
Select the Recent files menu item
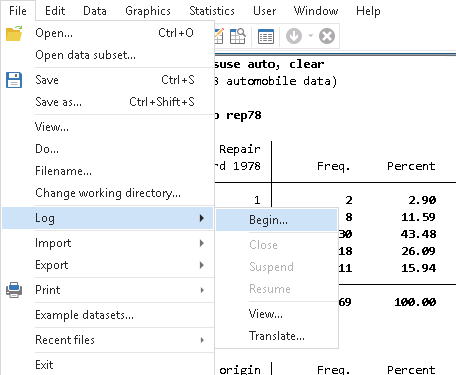(x=108, y=340)
